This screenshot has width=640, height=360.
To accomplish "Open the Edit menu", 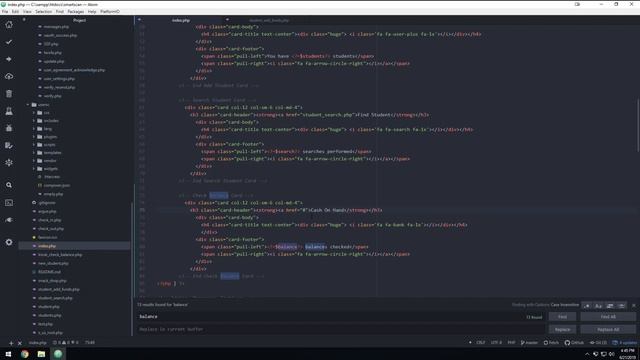I will click(x=16, y=11).
